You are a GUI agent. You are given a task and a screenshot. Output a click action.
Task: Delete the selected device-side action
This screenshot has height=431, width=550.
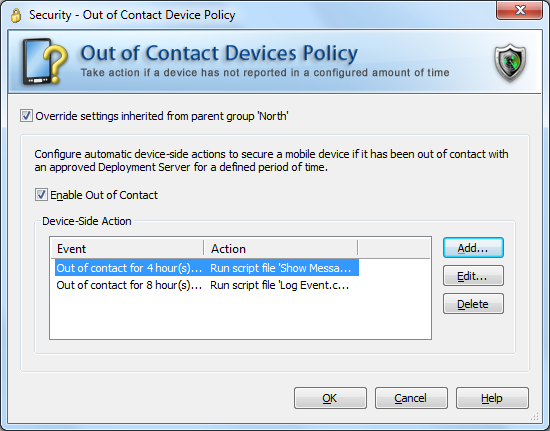473,304
